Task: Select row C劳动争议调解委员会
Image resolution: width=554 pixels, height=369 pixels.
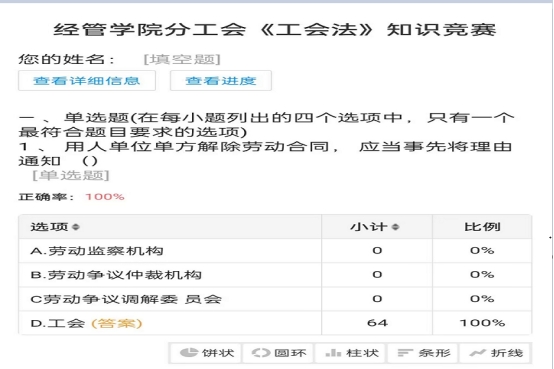Action: coord(275,299)
